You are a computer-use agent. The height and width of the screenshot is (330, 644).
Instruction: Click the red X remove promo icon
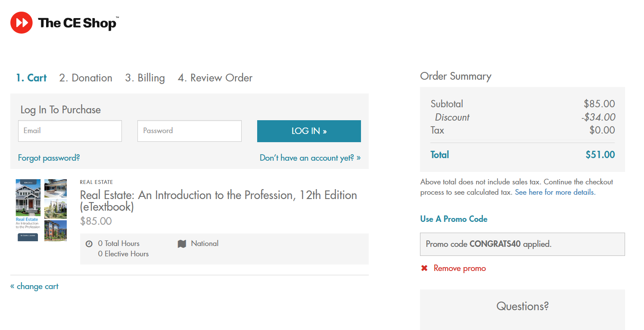[424, 268]
